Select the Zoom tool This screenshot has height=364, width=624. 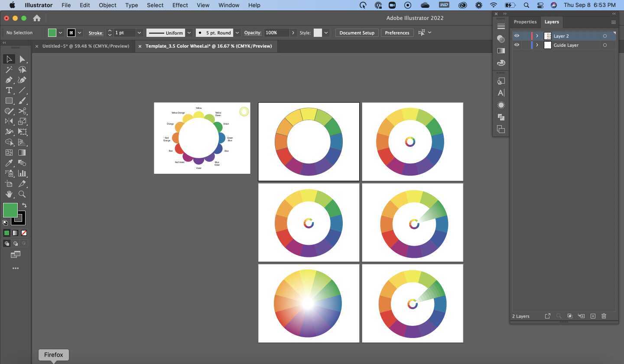(22, 194)
